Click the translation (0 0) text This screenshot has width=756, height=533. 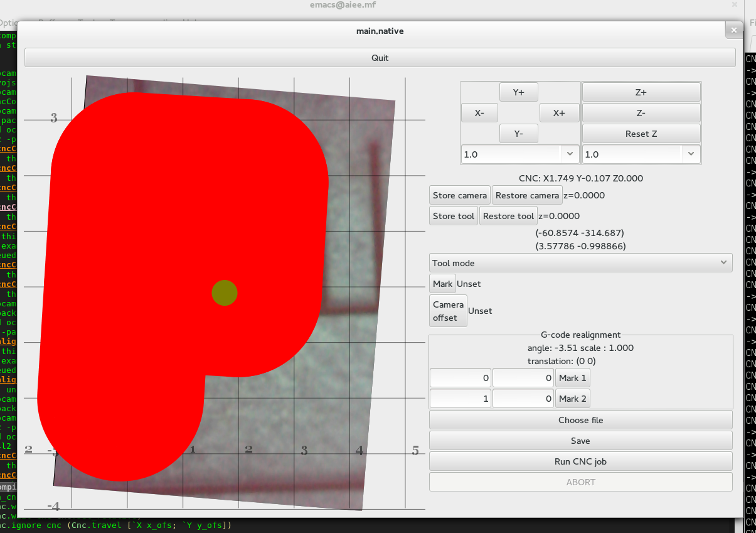coord(562,362)
